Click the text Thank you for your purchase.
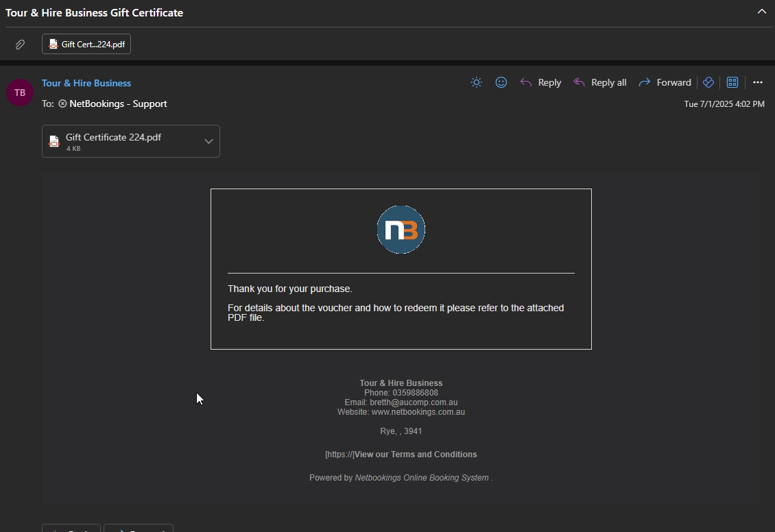Viewport: 775px width, 532px height. (290, 289)
